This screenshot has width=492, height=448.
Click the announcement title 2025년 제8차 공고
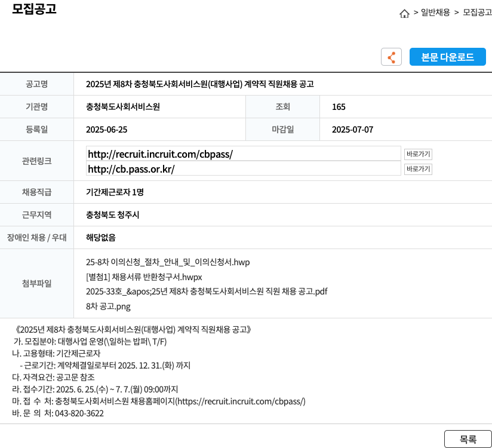(200, 84)
